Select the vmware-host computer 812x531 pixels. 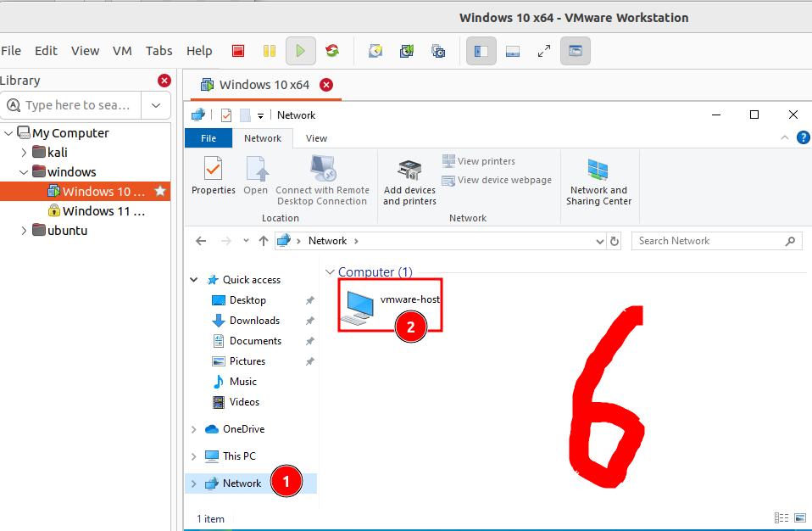point(391,305)
